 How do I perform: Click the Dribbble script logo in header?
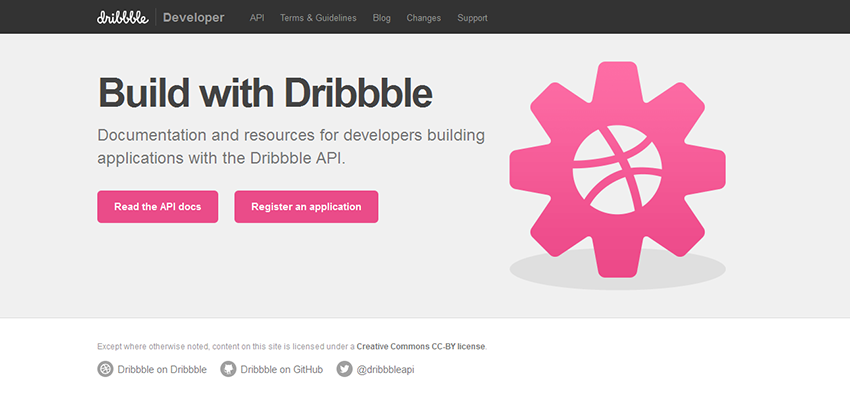tap(123, 17)
